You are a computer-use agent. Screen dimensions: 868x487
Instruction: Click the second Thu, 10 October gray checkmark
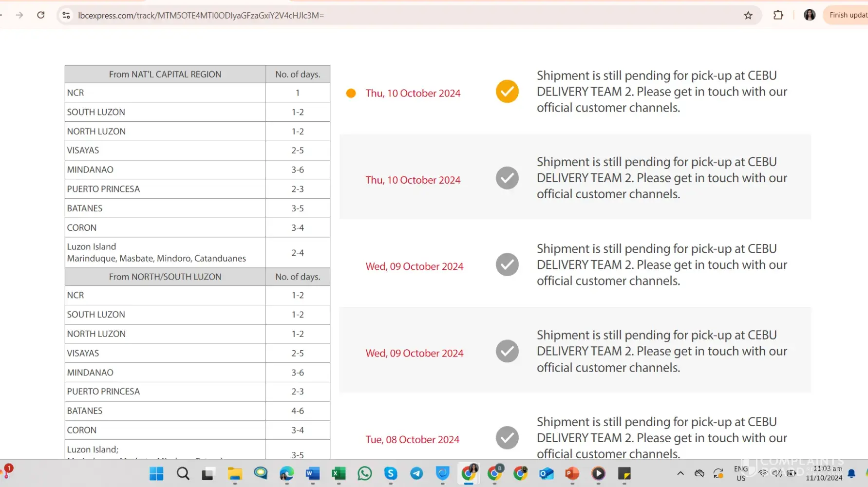tap(507, 178)
